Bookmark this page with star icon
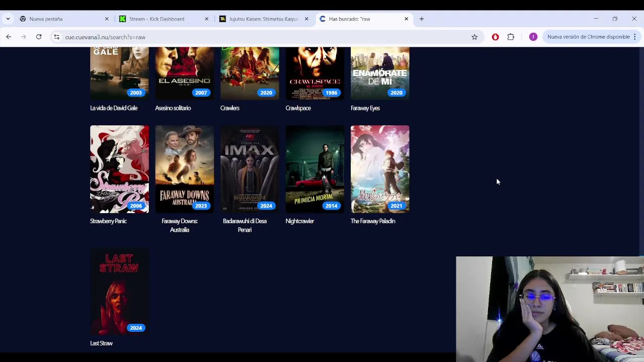This screenshot has height=362, width=644. point(474,37)
